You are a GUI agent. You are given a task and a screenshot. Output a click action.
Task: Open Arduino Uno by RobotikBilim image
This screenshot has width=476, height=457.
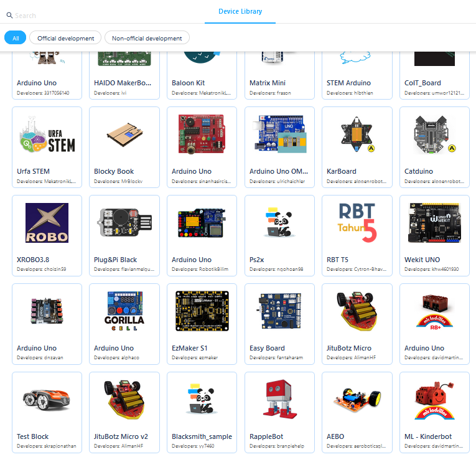202,223
